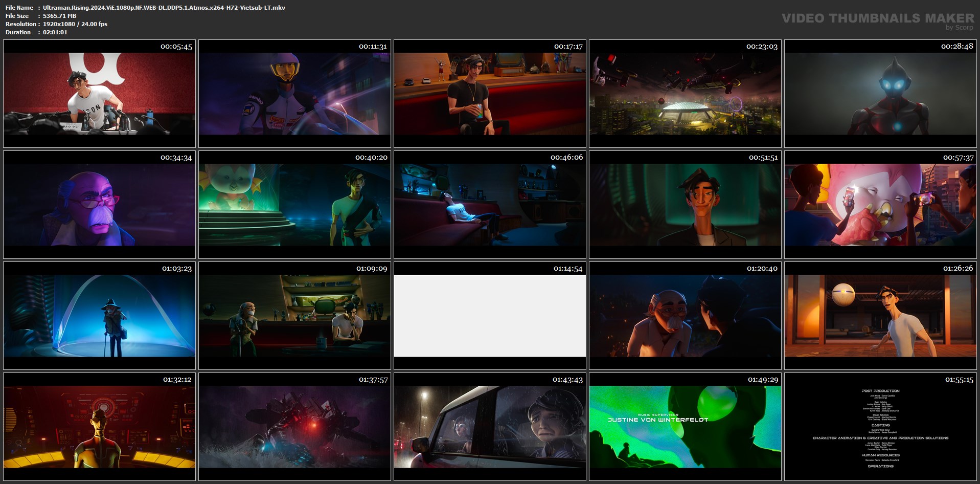The height and width of the screenshot is (484, 980).
Task: Select the thumbnail stamped 00:34:34
Action: pyautogui.click(x=99, y=205)
